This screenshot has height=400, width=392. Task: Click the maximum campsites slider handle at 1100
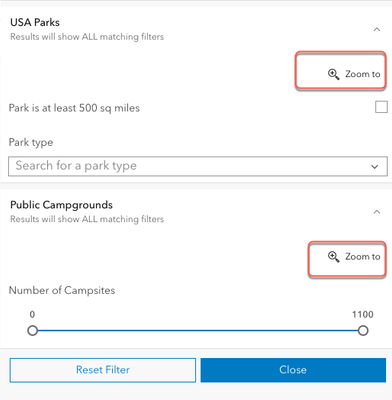363,331
